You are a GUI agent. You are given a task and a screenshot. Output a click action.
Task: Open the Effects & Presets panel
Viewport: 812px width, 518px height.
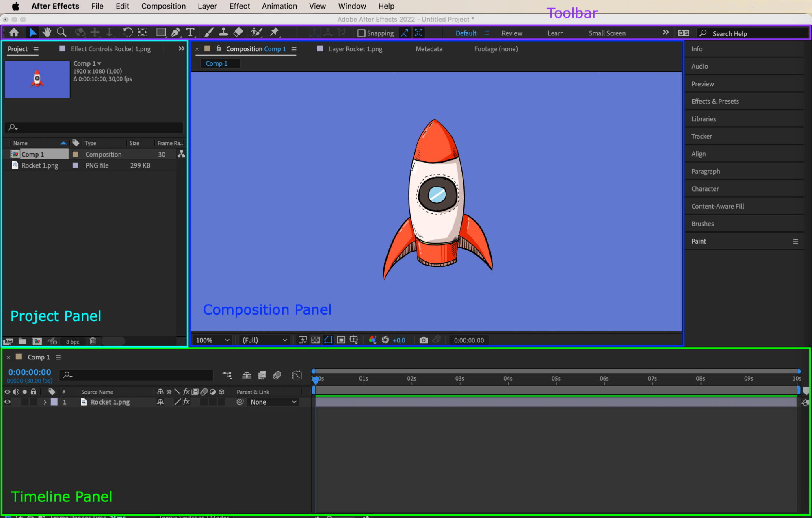(715, 101)
